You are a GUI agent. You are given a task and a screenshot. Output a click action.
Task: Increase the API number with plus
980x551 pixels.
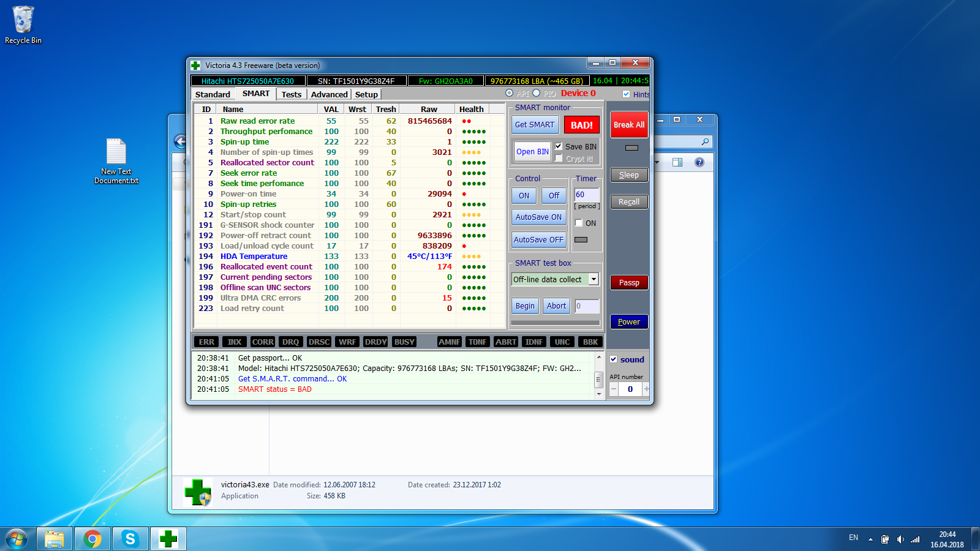[646, 389]
